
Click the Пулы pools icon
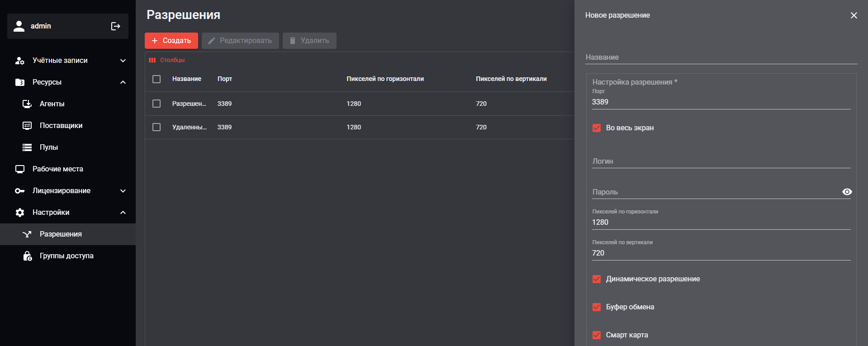(x=27, y=147)
